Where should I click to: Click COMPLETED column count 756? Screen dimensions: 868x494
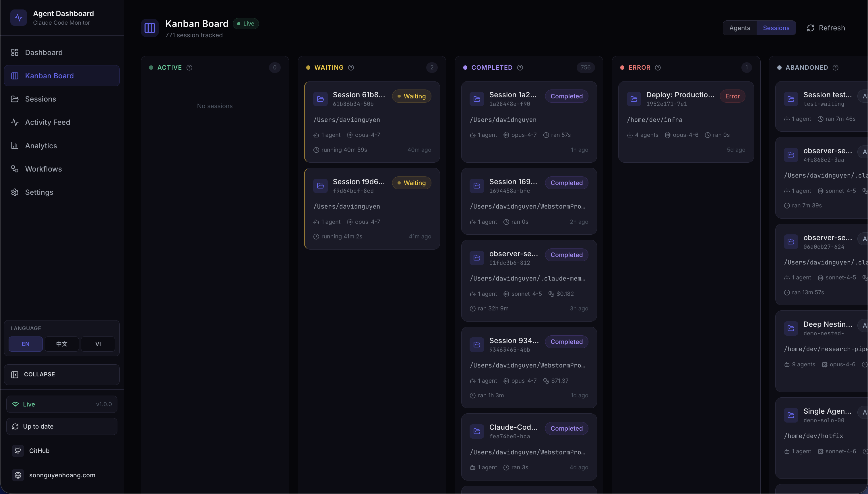586,67
